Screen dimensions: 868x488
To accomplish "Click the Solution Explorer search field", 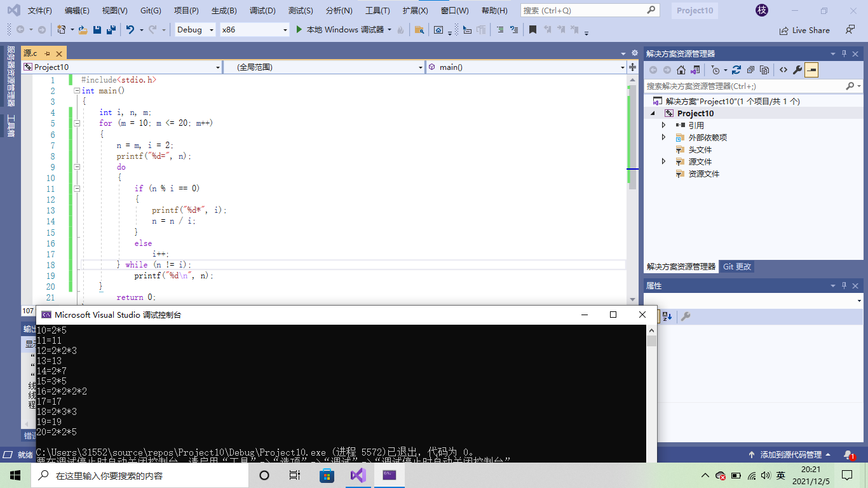I will pyautogui.click(x=754, y=86).
